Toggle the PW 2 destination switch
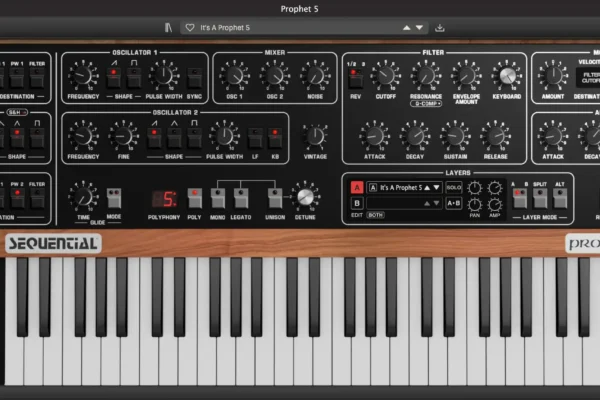600x400 pixels. 17,198
